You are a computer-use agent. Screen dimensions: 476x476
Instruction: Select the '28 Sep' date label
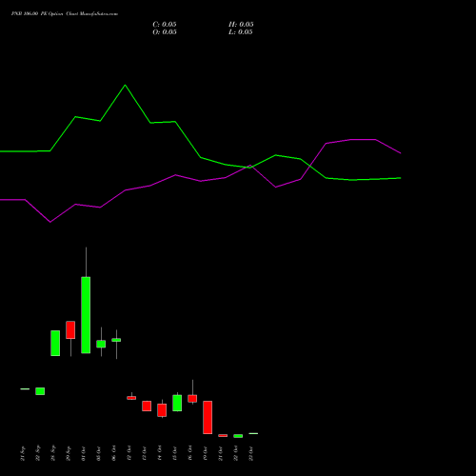pos(53,453)
